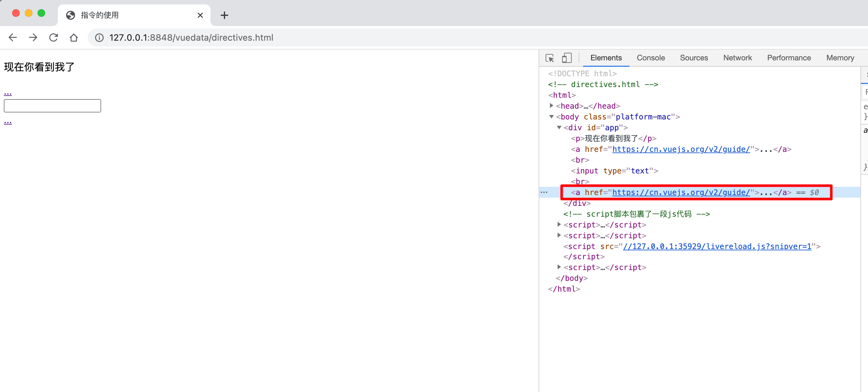Go back to previous page
Viewport: 868px width, 392px height.
12,37
